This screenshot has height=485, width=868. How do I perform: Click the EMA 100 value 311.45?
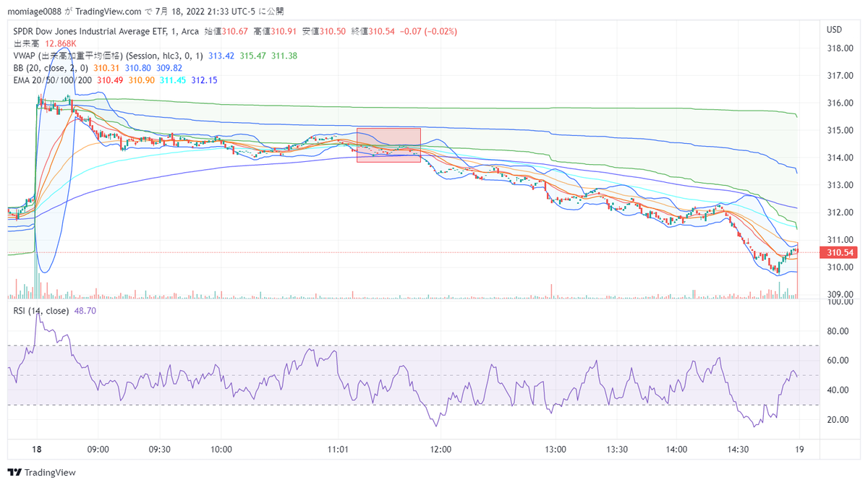173,80
